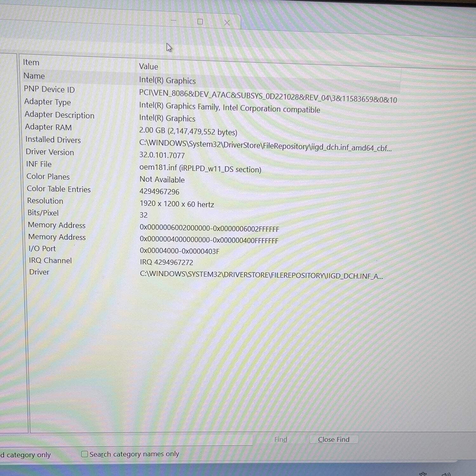Minimize the System Information window
The height and width of the screenshot is (476, 476).
[173, 21]
